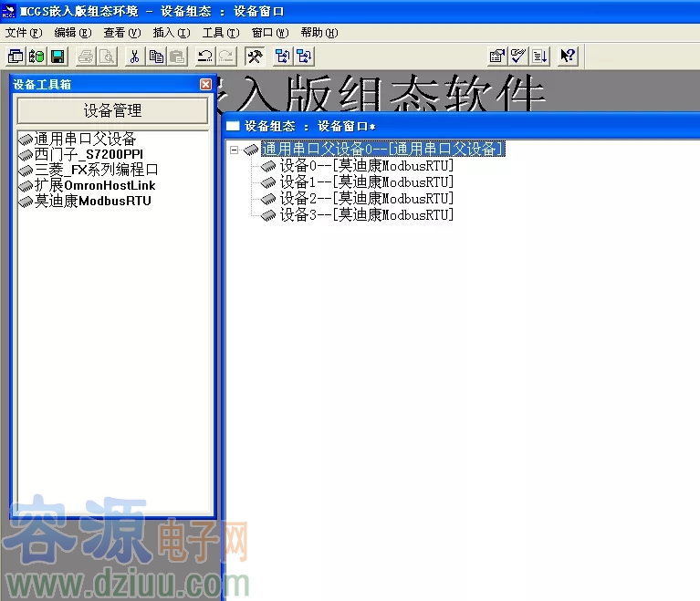700x601 pixels.
Task: Click the properties icon in right toolbar group
Action: point(497,57)
